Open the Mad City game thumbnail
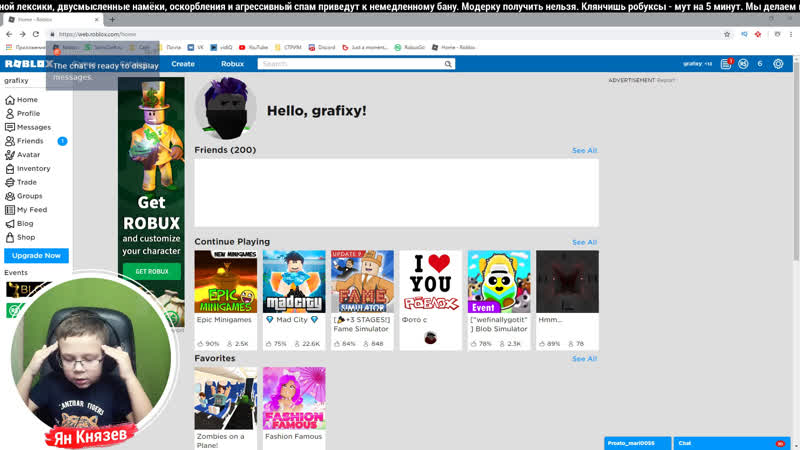Image resolution: width=800 pixels, height=450 pixels. (294, 282)
